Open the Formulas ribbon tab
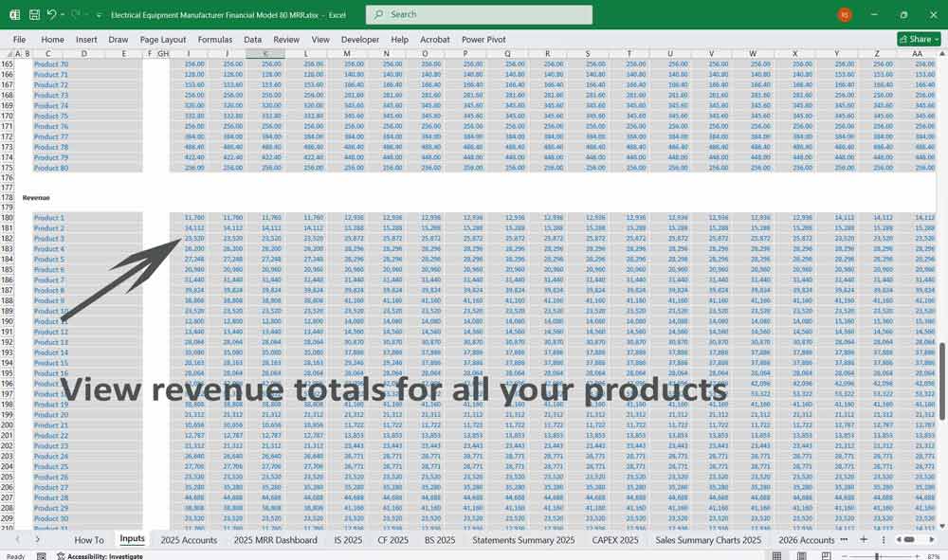The height and width of the screenshot is (560, 948). coord(214,39)
